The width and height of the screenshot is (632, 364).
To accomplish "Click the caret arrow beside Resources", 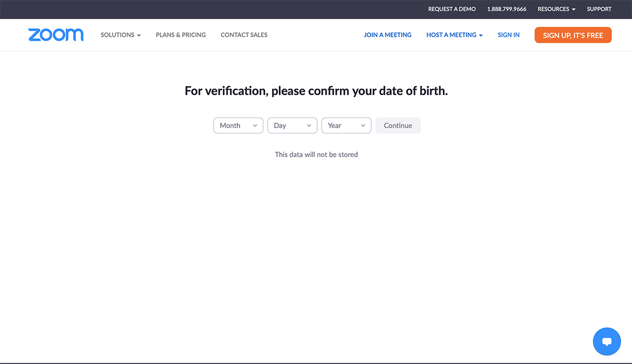I will [573, 9].
